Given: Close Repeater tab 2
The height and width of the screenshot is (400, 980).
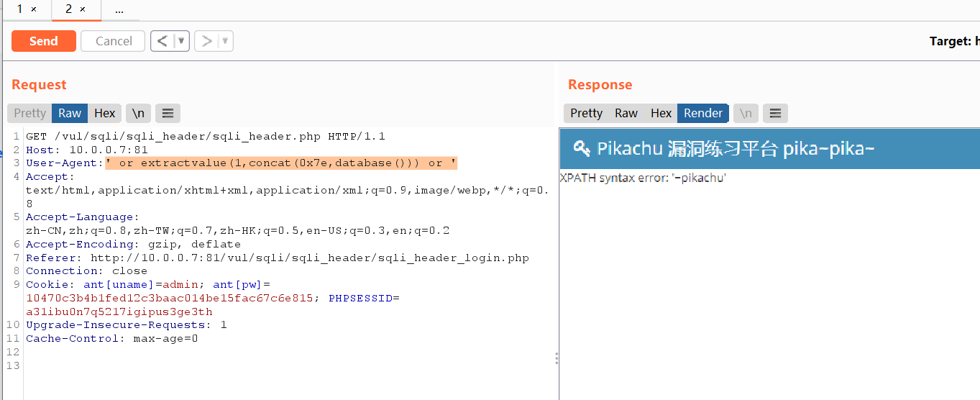Looking at the screenshot, I should [82, 9].
